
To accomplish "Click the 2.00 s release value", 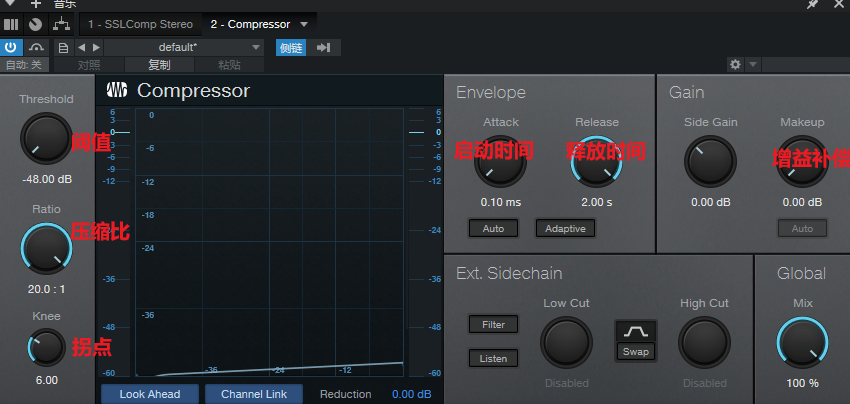I will pyautogui.click(x=597, y=202).
